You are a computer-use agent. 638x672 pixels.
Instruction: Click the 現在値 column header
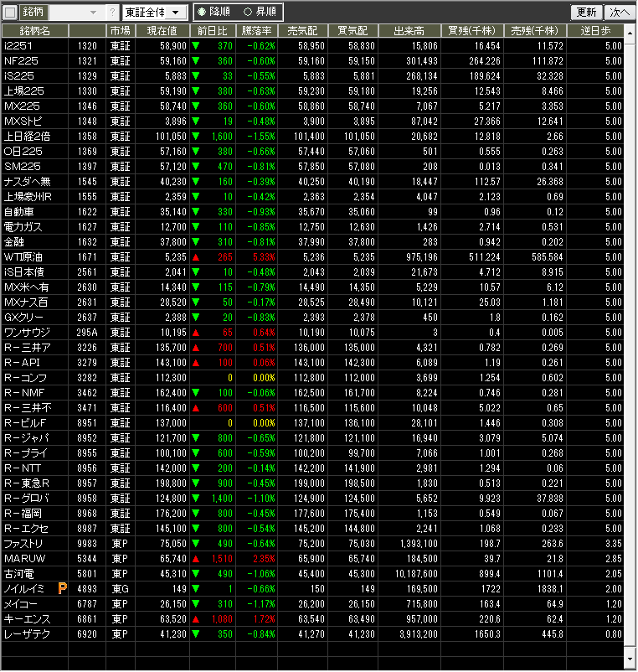[162, 30]
